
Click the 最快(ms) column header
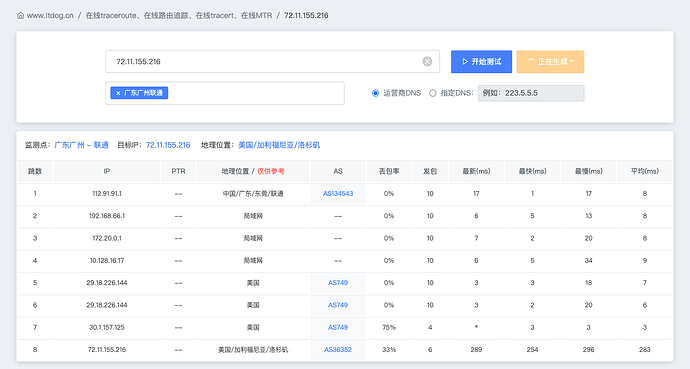pos(532,172)
